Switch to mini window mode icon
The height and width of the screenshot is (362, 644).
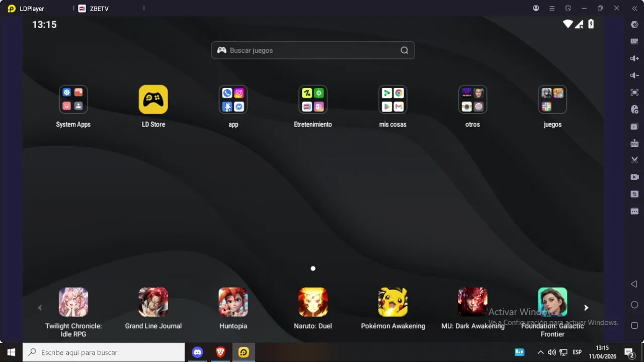click(x=568, y=9)
